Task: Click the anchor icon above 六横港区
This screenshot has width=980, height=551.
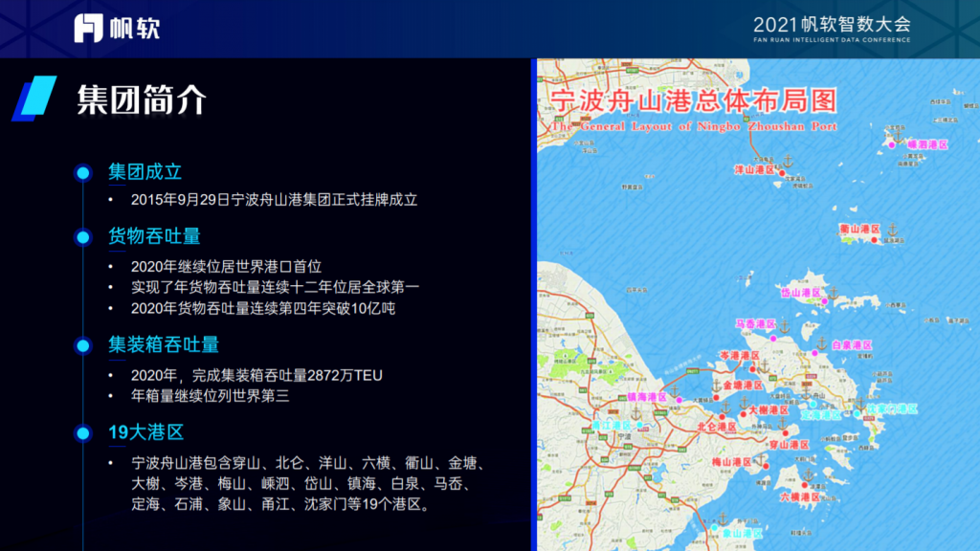Action: pos(807,476)
